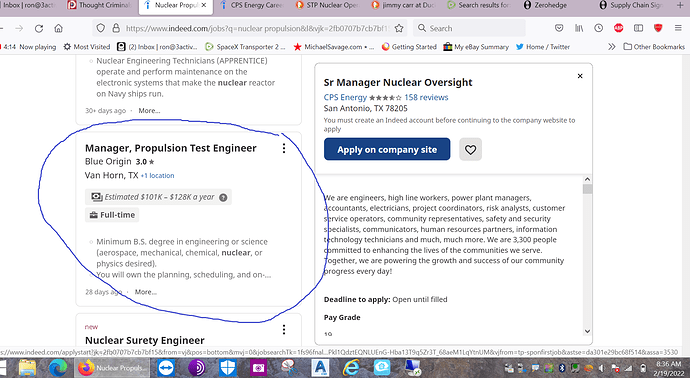Bookmark this page with the star
This screenshot has width=690, height=378.
pos(399,28)
